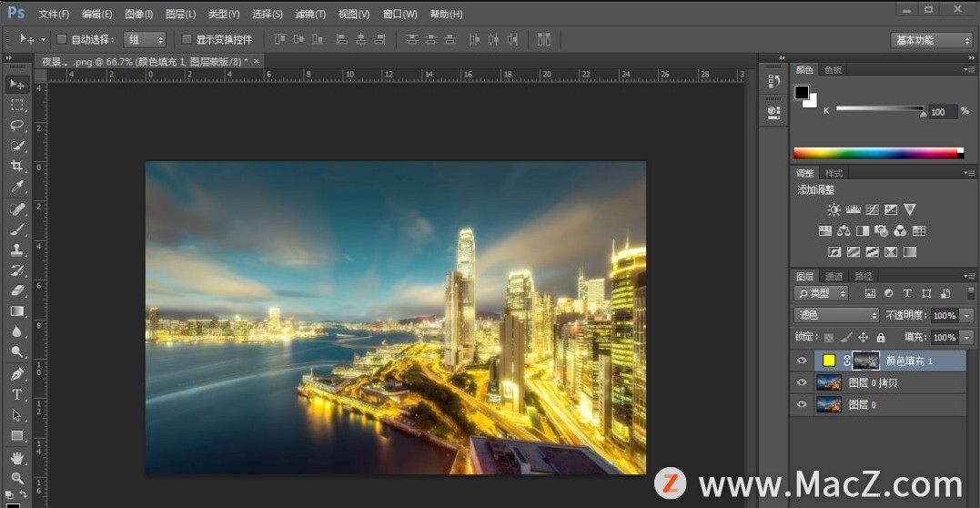Open the 类型 layer filter dropdown
The image size is (980, 508).
coord(822,293)
